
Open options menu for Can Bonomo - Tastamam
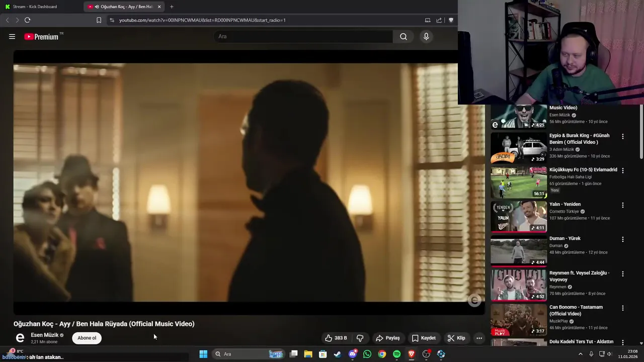(623, 308)
